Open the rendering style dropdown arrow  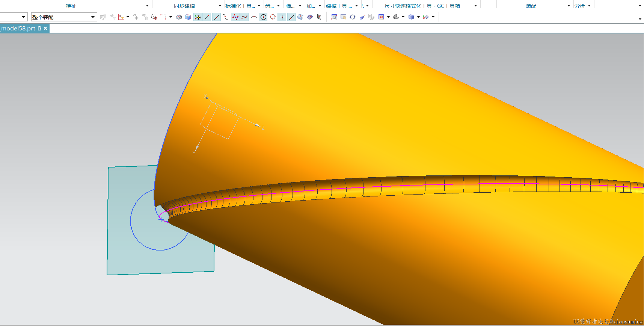click(x=418, y=17)
